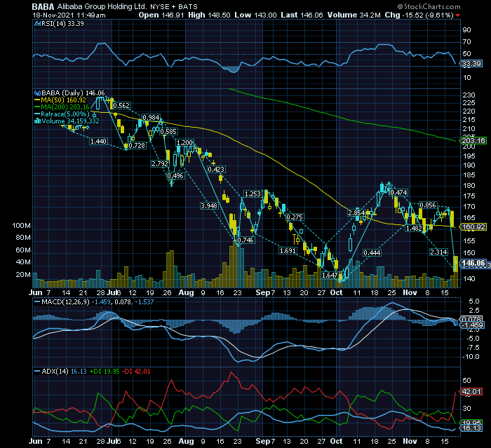The height and width of the screenshot is (448, 491).
Task: Click the 0.474 retracement label
Action: pyautogui.click(x=398, y=193)
